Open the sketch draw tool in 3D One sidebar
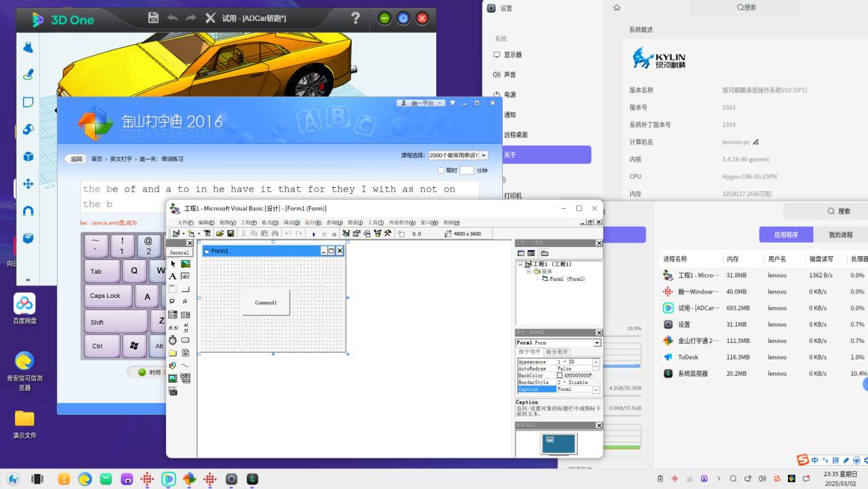The image size is (868, 489). tap(28, 74)
